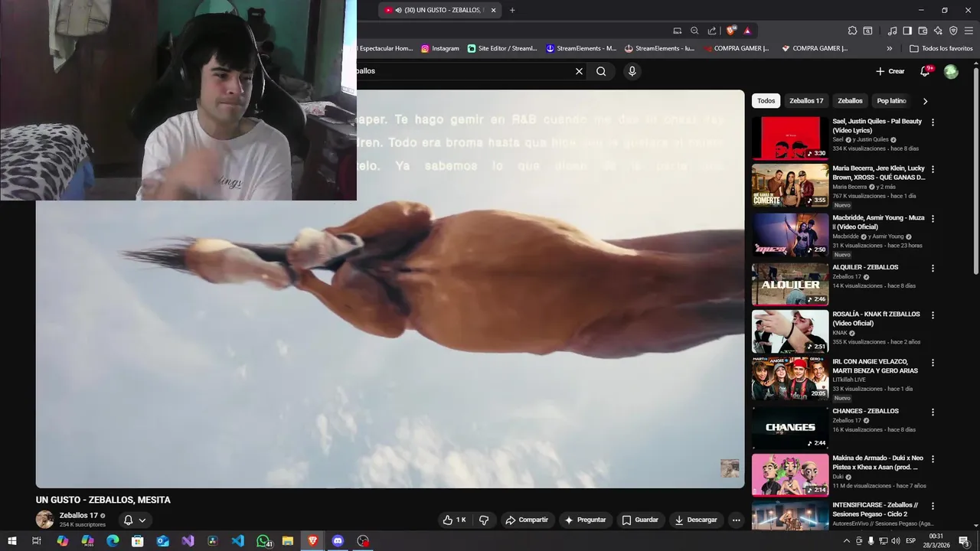Toggle the notification bell for Zeballos 17
This screenshot has height=551, width=980.
point(135,520)
